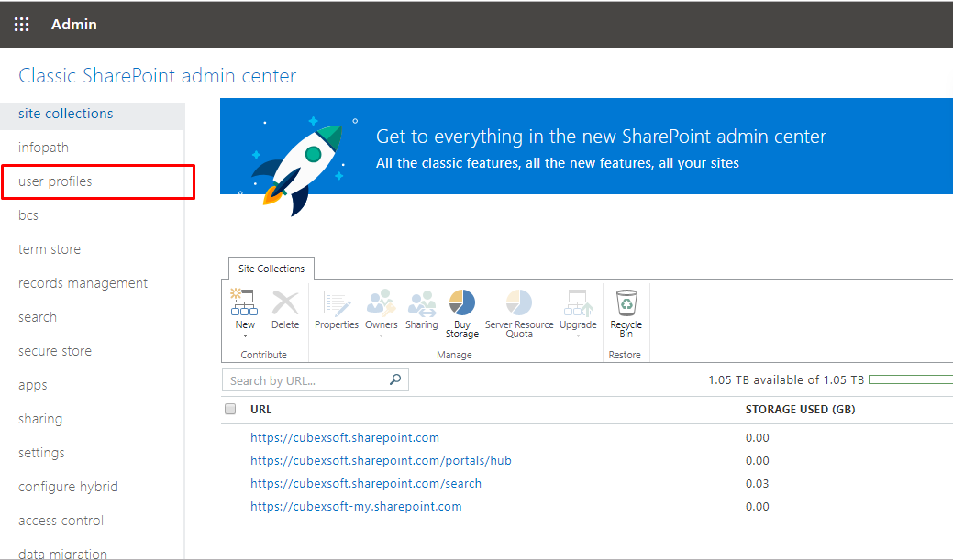
Task: Click the Classic SharePoint admin center title
Action: (158, 76)
